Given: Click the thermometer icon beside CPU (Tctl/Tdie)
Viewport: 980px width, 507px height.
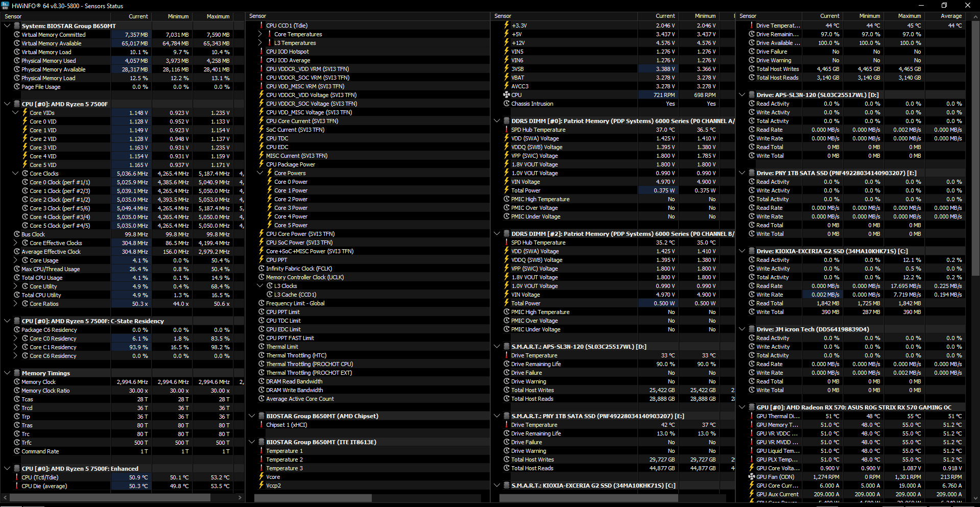Looking at the screenshot, I should [17, 477].
